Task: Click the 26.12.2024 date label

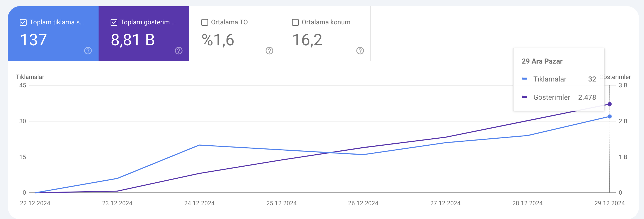Action: pyautogui.click(x=363, y=203)
